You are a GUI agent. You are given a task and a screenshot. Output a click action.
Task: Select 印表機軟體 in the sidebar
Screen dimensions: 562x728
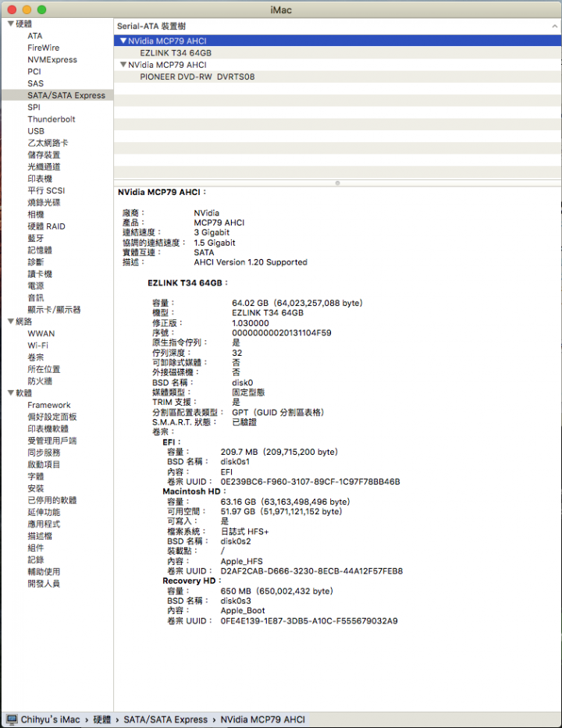tap(48, 429)
